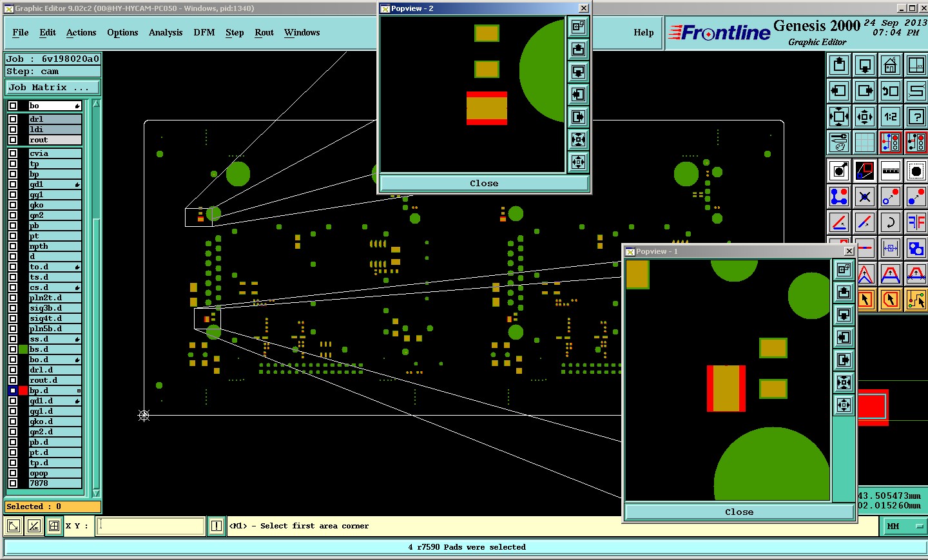The width and height of the screenshot is (928, 560).
Task: Click the curved arrow rotate icon
Action: [x=891, y=222]
